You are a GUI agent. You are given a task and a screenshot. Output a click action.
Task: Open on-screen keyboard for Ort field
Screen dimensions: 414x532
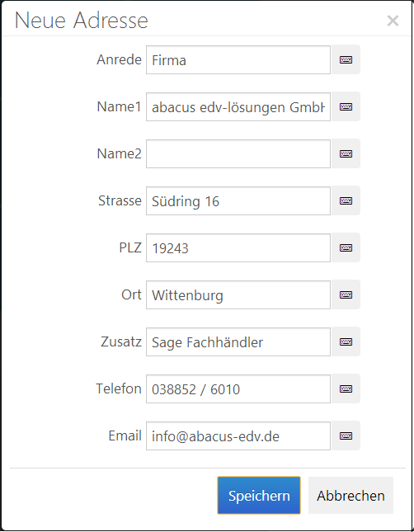pyautogui.click(x=346, y=294)
